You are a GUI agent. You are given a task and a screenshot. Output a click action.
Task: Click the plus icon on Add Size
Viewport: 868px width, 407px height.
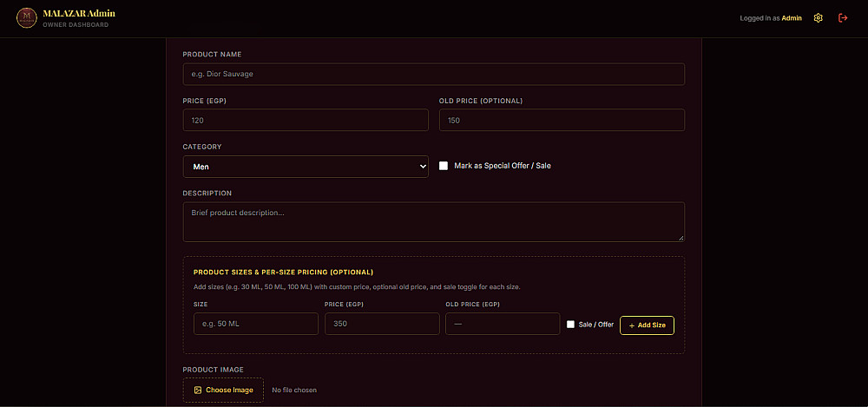pos(632,325)
